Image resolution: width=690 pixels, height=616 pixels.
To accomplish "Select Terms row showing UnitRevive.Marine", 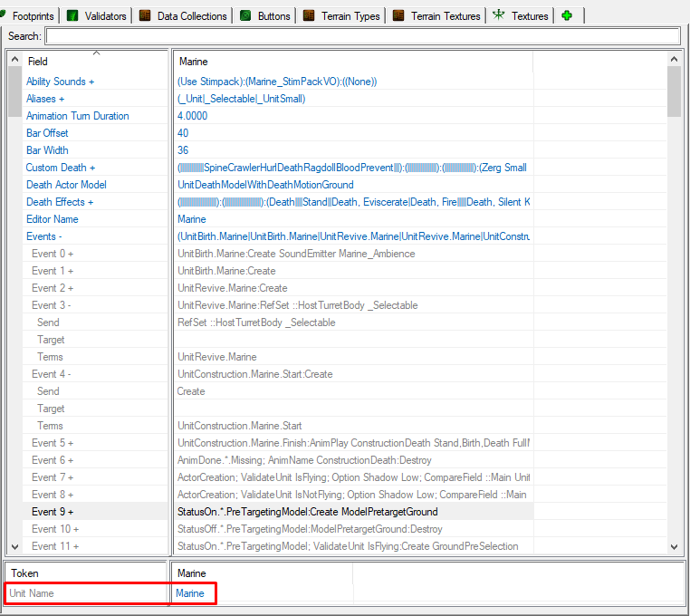I will 50,357.
